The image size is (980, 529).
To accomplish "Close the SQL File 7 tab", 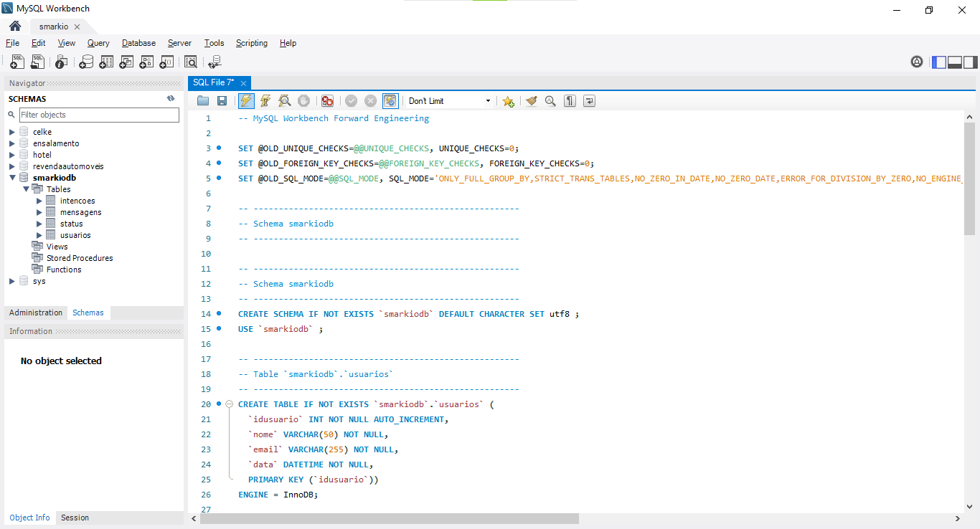I will coord(243,83).
